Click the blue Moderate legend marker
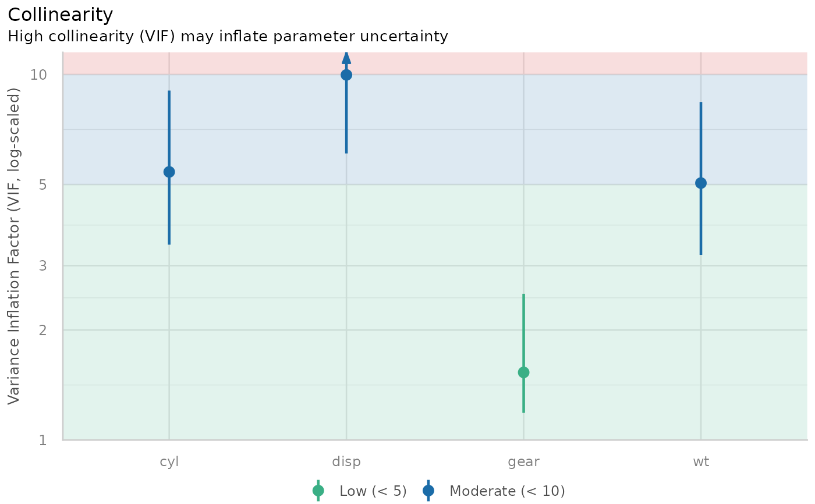Screen dimensions: 815x504 point(428,491)
